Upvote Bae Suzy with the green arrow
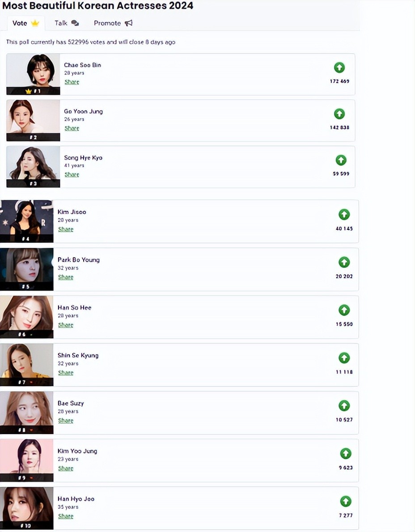 (x=344, y=405)
